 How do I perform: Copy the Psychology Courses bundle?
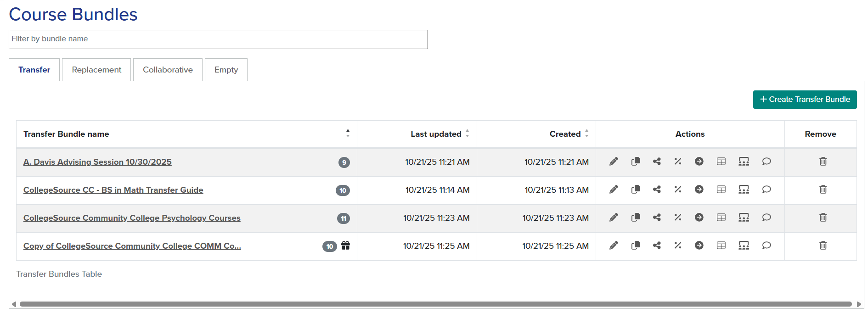click(636, 218)
